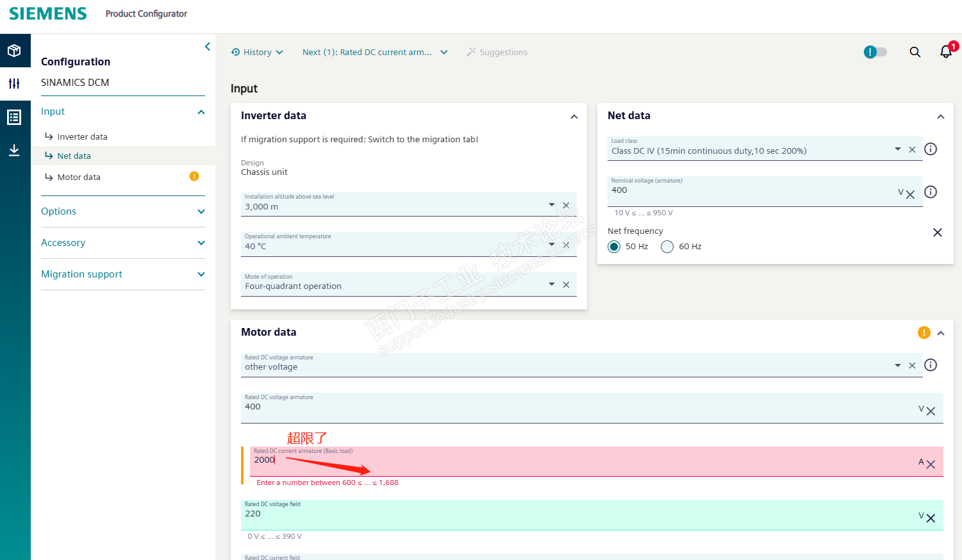The height and width of the screenshot is (560, 962).
Task: Click the 0 V to 390 V range hint
Action: (x=274, y=536)
